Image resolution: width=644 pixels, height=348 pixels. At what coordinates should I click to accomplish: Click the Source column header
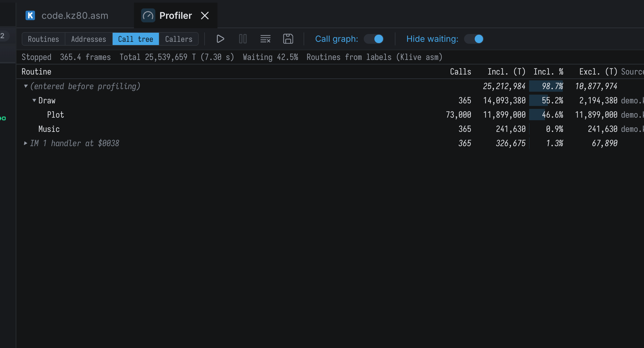pos(632,72)
